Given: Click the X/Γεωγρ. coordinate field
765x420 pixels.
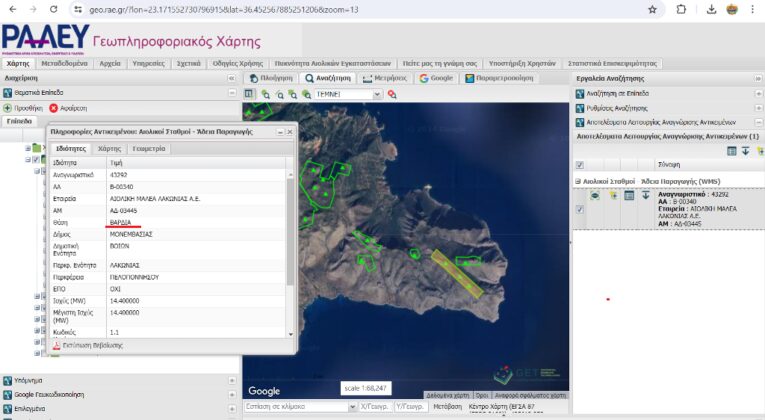Looking at the screenshot, I should [375, 406].
